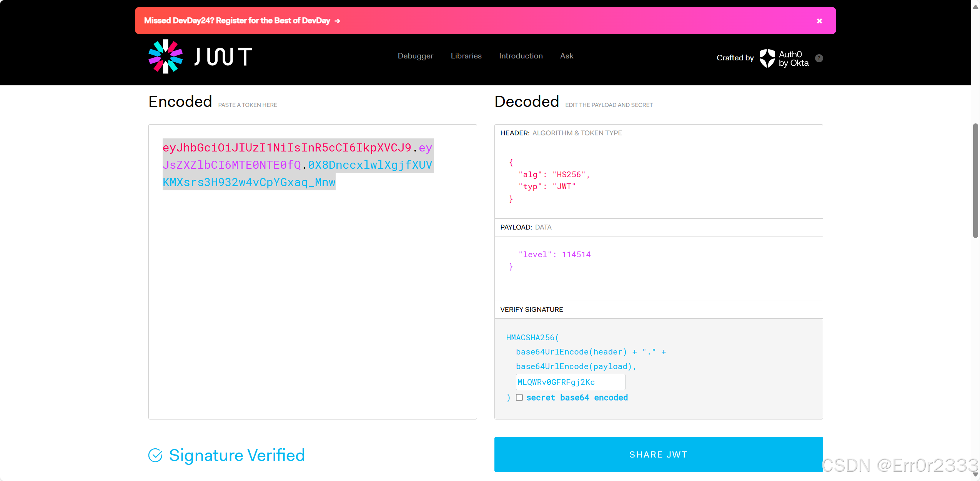
Task: Open the Debugger menu item
Action: 415,56
